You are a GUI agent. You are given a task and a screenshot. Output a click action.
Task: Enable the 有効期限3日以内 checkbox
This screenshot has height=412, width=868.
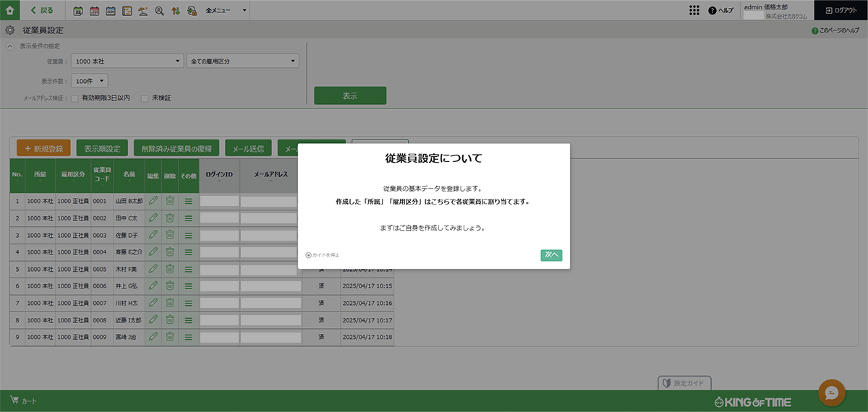75,98
